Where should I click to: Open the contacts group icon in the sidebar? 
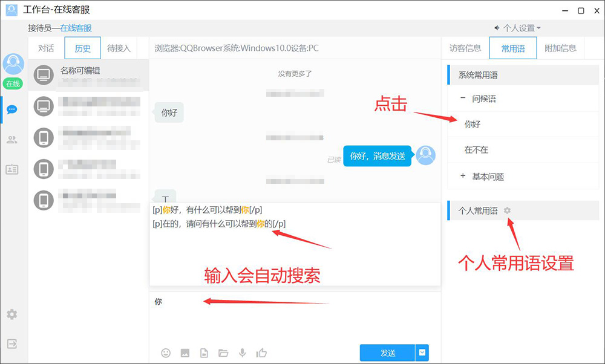(12, 140)
